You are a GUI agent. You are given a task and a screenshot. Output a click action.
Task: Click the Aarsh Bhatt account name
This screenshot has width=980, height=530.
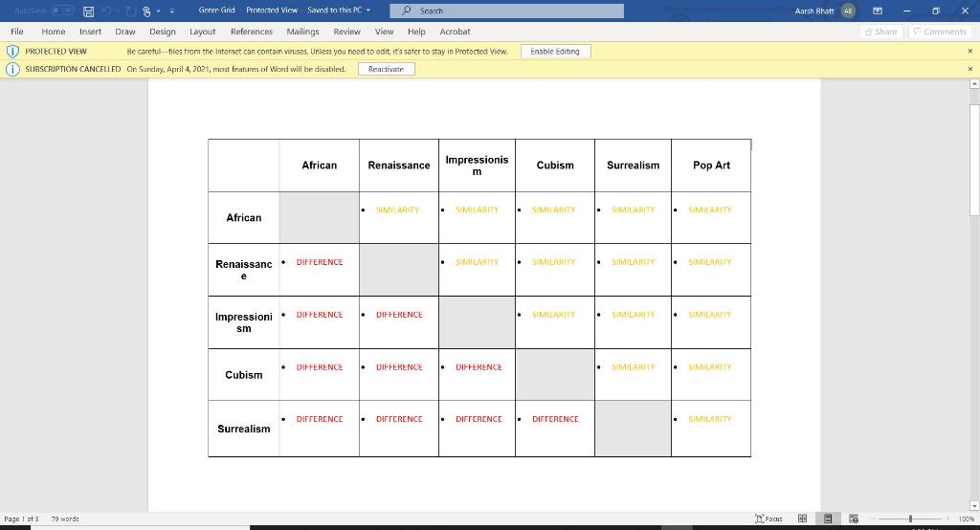coord(813,11)
